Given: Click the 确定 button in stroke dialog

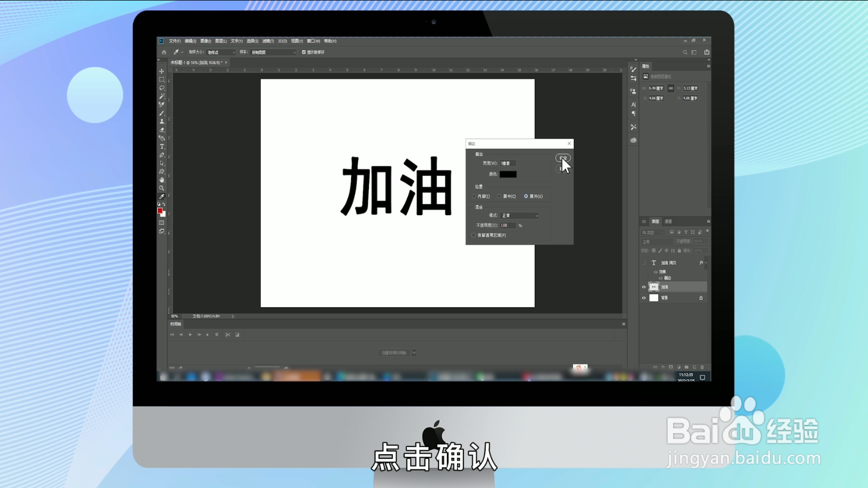Looking at the screenshot, I should (563, 157).
